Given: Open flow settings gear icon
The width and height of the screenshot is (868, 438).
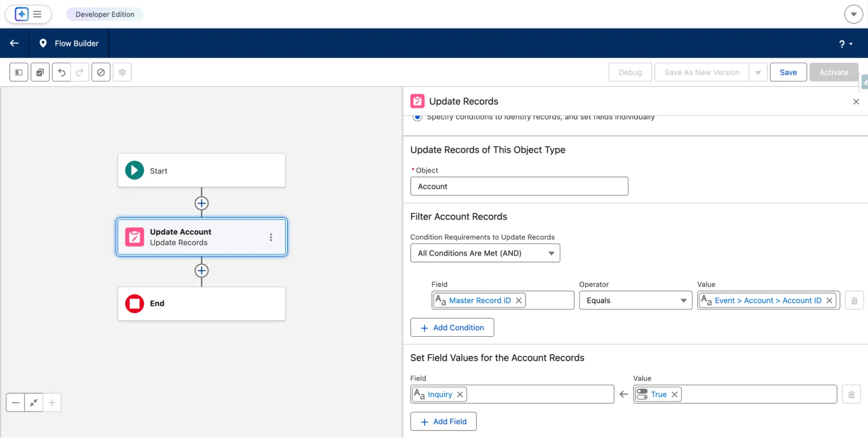Looking at the screenshot, I should click(x=122, y=73).
